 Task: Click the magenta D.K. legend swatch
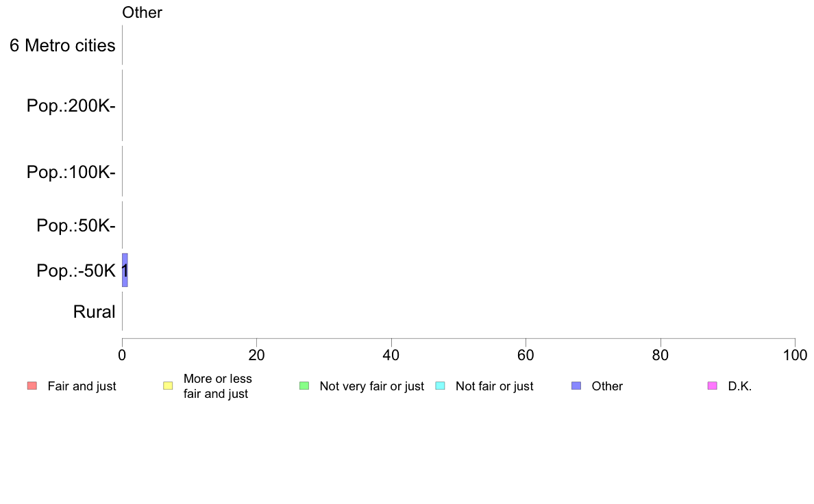(x=713, y=386)
